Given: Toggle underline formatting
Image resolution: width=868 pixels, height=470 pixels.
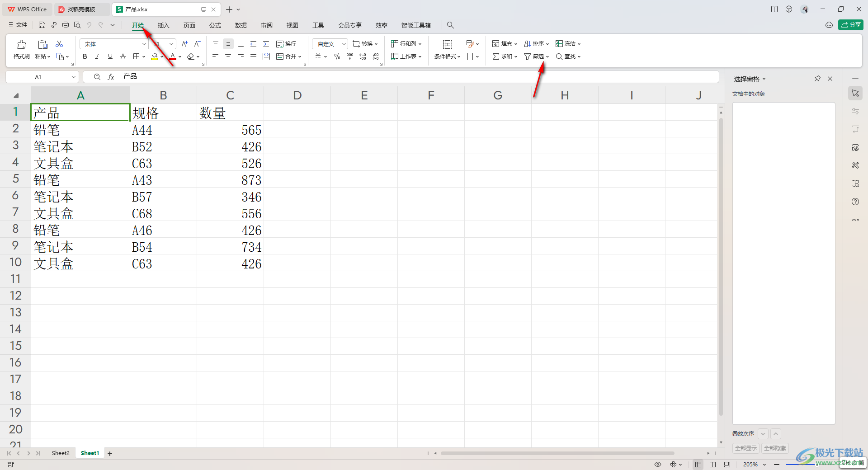Looking at the screenshot, I should click(110, 56).
